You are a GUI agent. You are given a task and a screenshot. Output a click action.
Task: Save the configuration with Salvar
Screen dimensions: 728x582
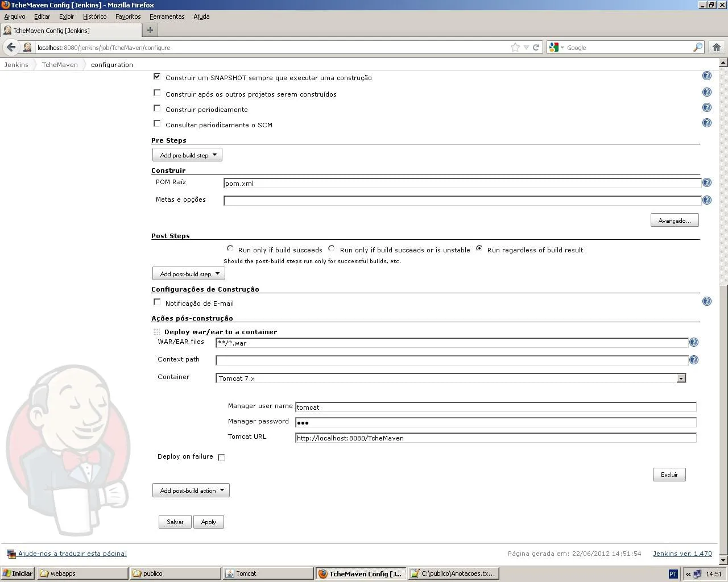175,522
